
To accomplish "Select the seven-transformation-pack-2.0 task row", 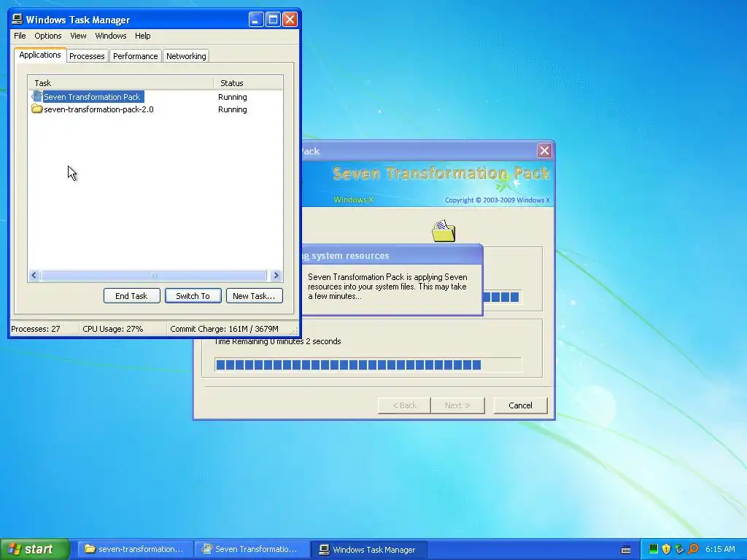I will [155, 109].
